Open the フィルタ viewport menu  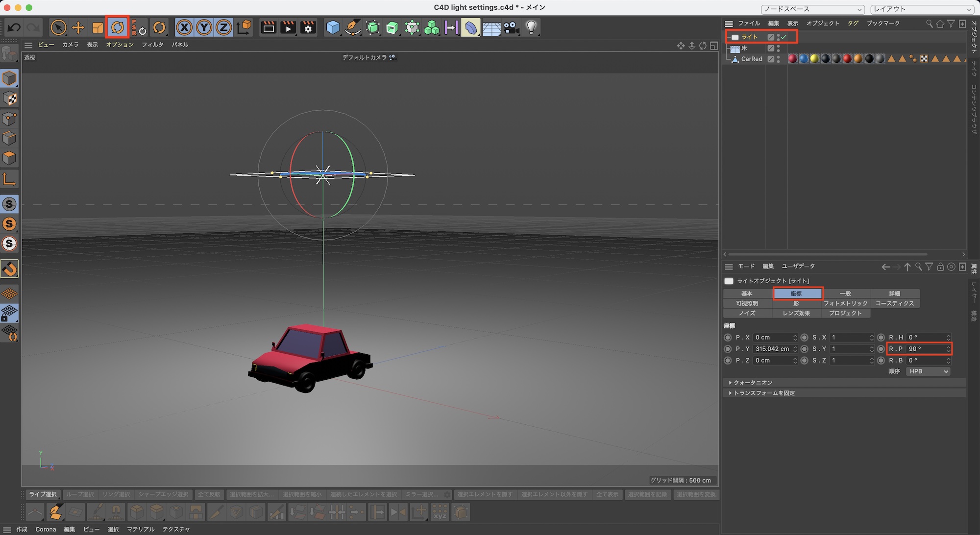(152, 45)
